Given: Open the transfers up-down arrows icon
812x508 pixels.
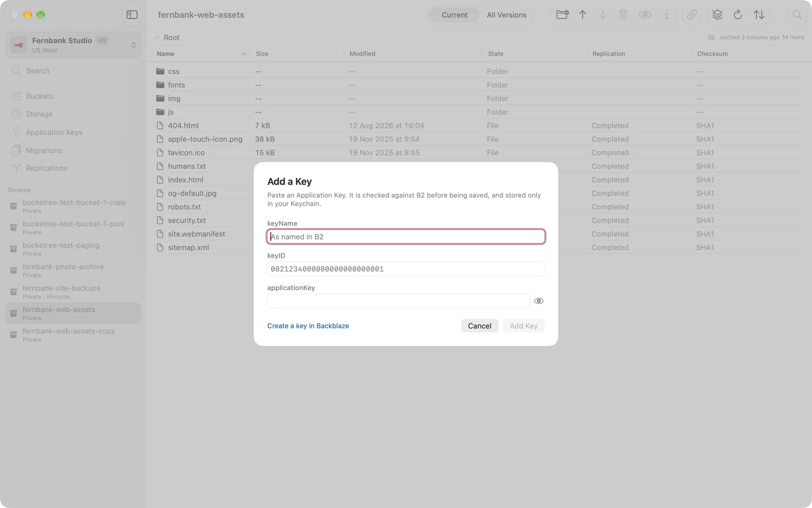Looking at the screenshot, I should click(x=759, y=15).
